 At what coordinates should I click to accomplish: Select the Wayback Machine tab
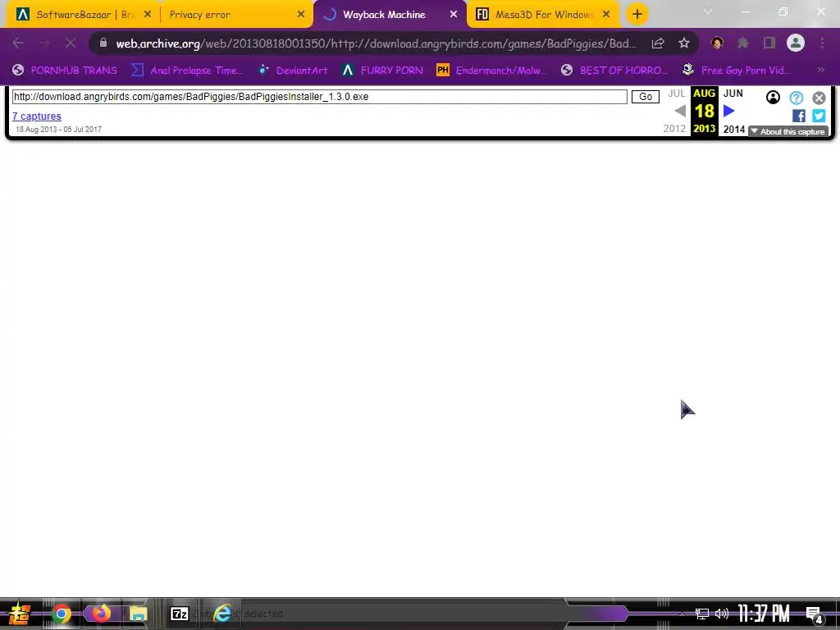[x=390, y=15]
